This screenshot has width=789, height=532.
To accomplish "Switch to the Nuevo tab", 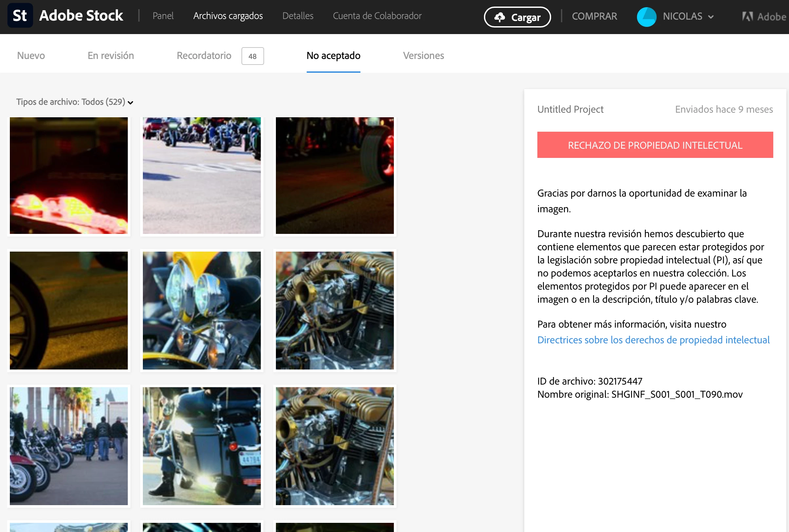I will pyautogui.click(x=31, y=56).
